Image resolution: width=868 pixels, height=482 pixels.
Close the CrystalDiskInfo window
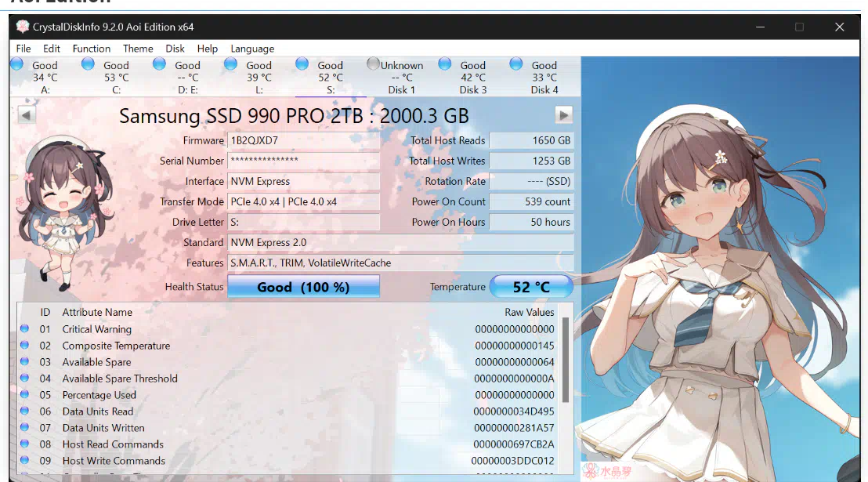coord(840,27)
